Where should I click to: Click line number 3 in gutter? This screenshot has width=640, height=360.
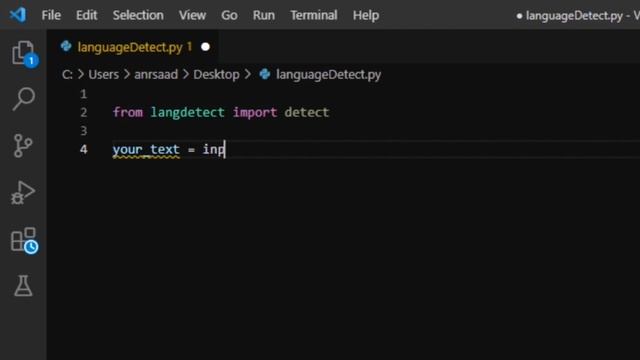[x=84, y=131]
